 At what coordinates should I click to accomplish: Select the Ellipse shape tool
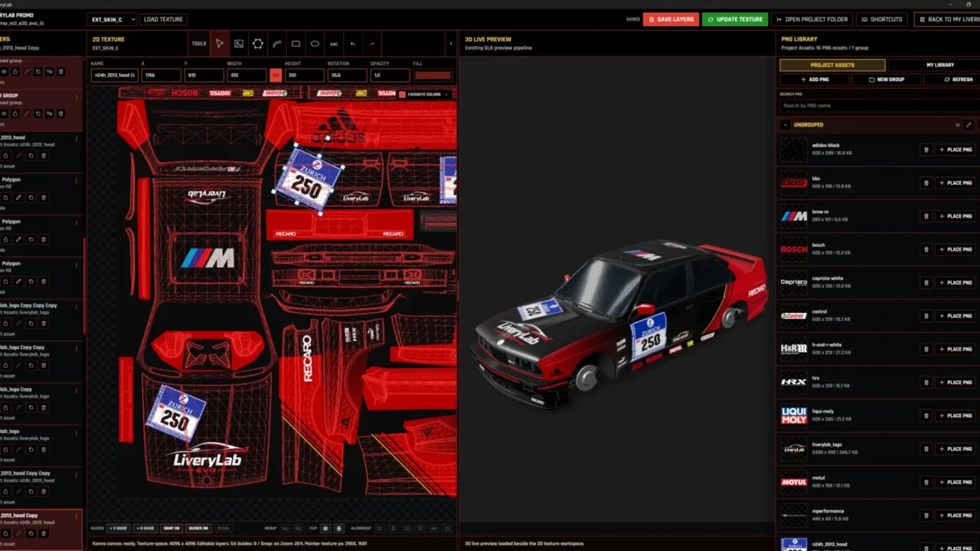tap(315, 44)
